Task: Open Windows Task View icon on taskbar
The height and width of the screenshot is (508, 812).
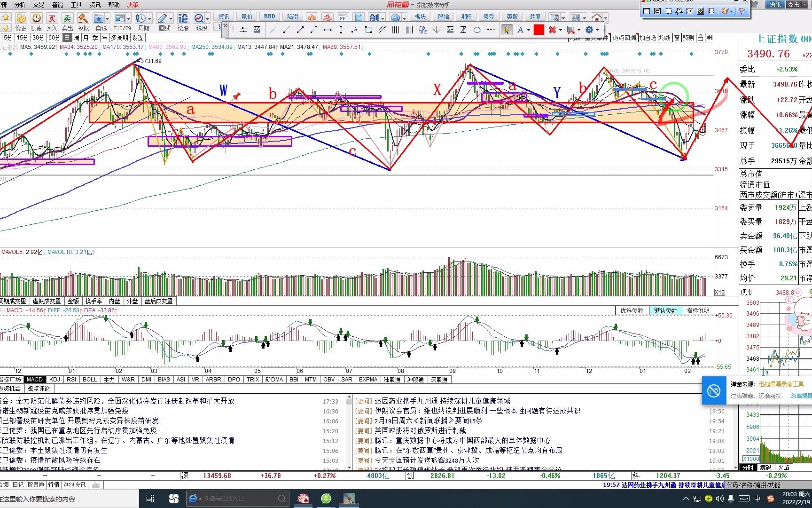Action: [x=150, y=499]
